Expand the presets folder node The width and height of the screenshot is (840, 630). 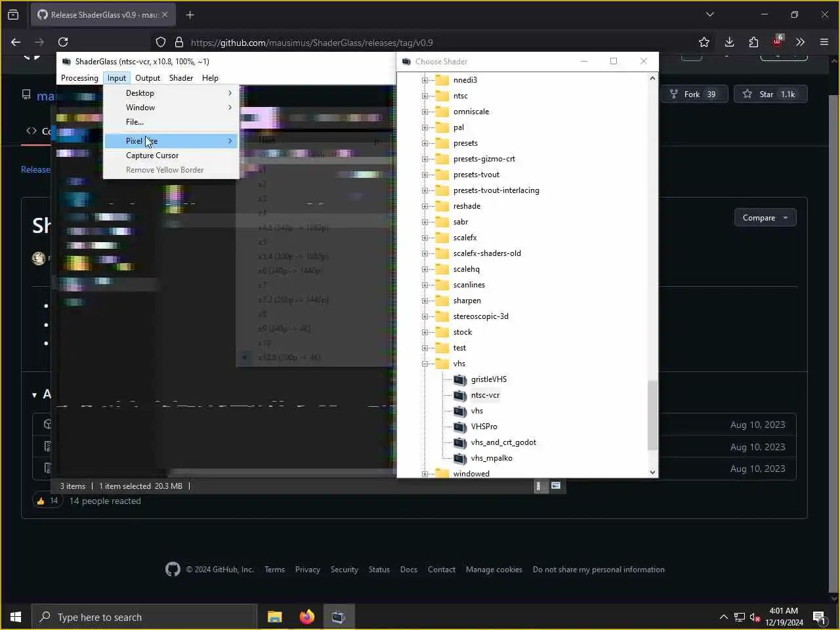(x=425, y=143)
